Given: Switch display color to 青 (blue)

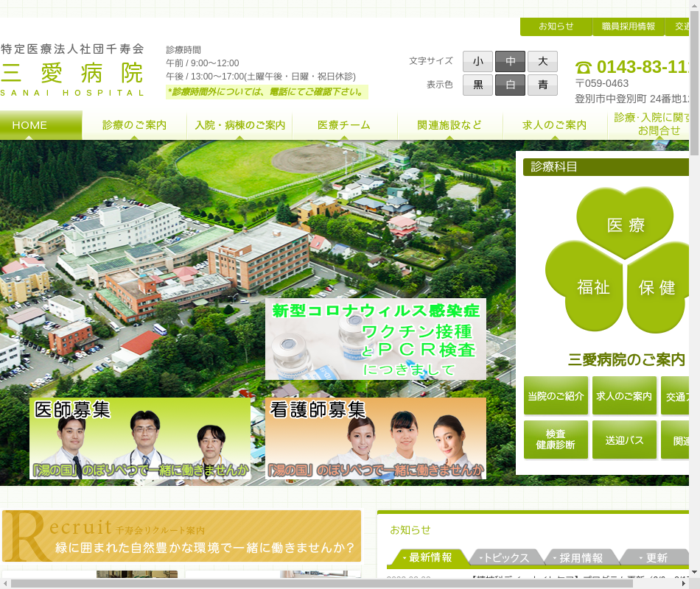Looking at the screenshot, I should pyautogui.click(x=542, y=85).
